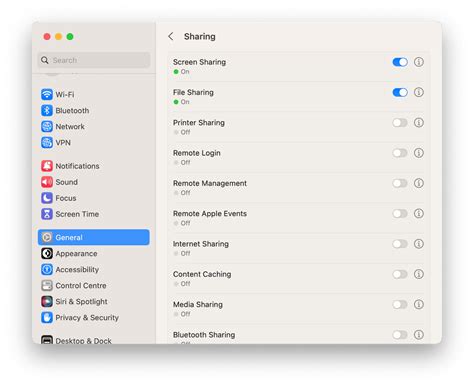474x386 pixels.
Task: Click the Internet Sharing label
Action: click(x=201, y=244)
